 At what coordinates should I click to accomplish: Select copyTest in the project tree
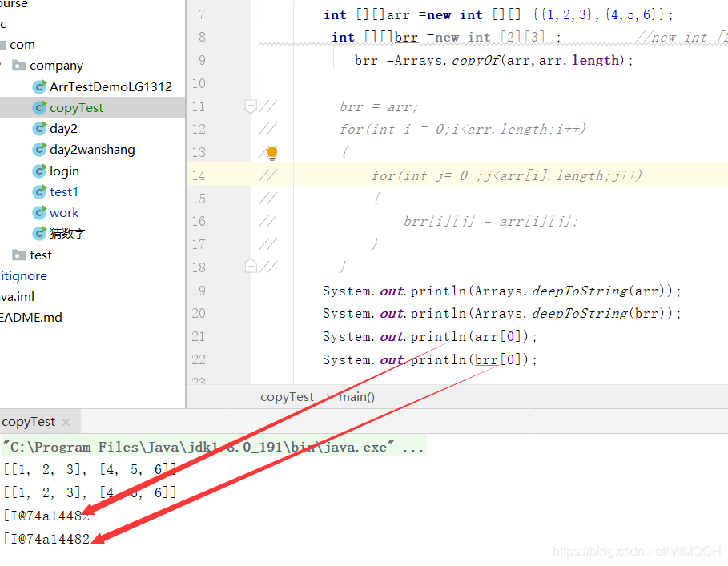coord(76,107)
